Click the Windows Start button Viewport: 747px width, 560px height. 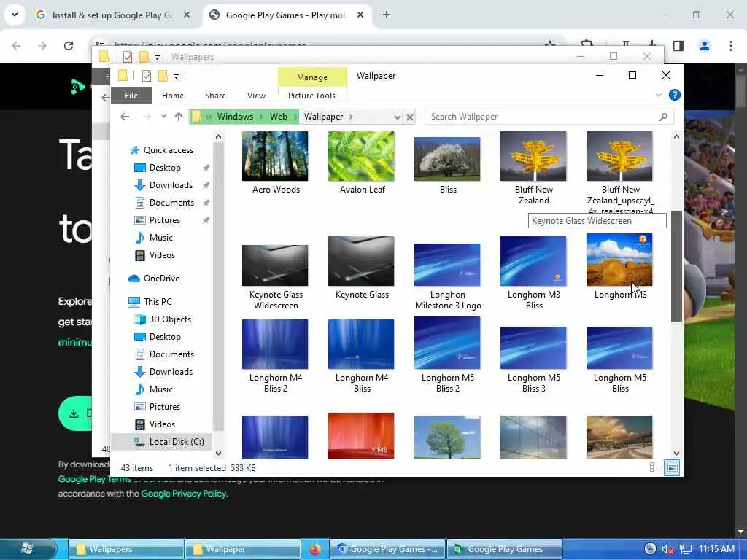(x=27, y=548)
